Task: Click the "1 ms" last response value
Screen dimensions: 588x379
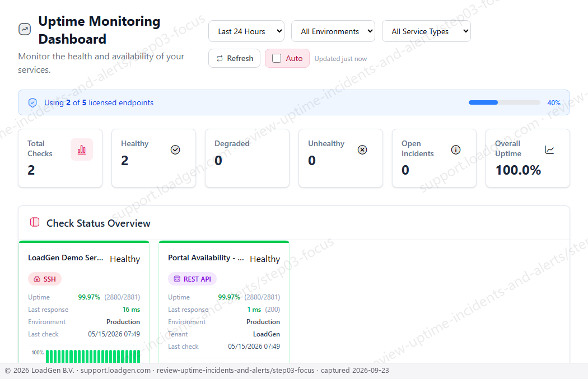Action: point(254,310)
